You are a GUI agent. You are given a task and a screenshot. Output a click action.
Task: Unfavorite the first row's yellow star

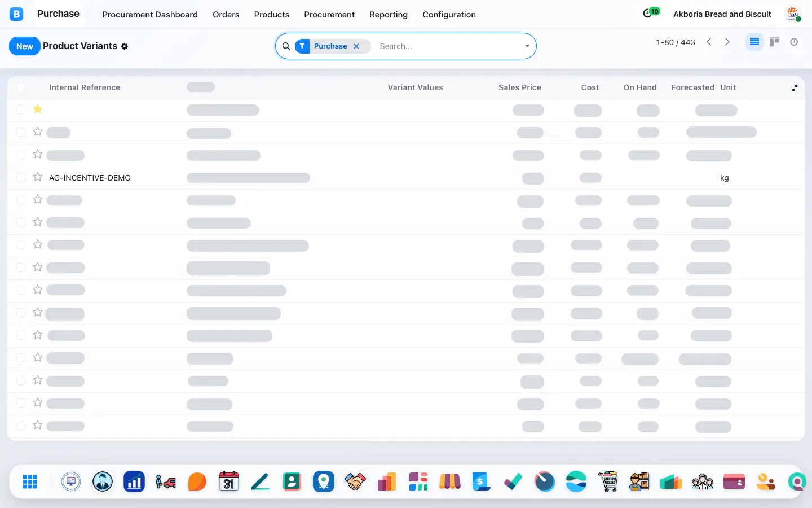(x=38, y=109)
